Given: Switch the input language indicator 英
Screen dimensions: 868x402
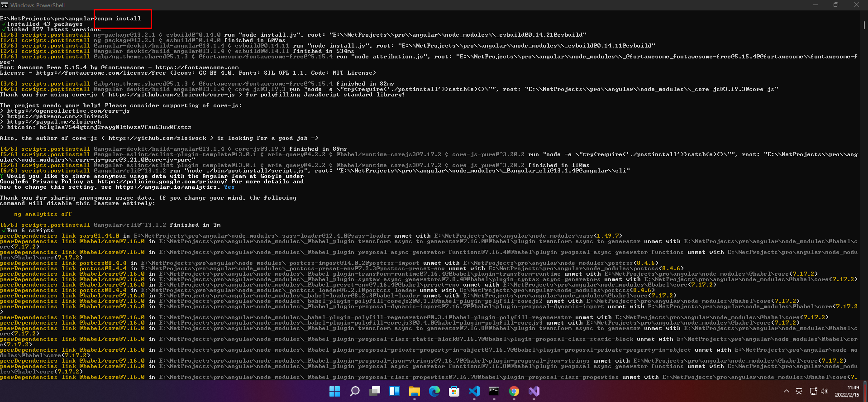Looking at the screenshot, I should click(799, 391).
